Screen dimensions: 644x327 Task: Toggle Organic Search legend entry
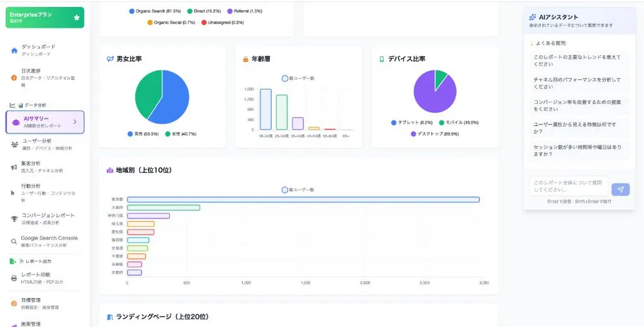pyautogui.click(x=155, y=11)
